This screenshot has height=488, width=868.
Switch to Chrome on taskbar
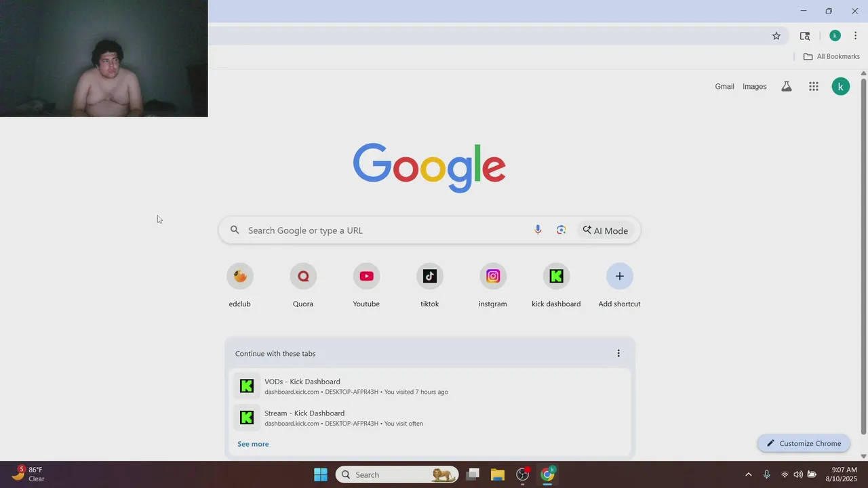coord(547,474)
